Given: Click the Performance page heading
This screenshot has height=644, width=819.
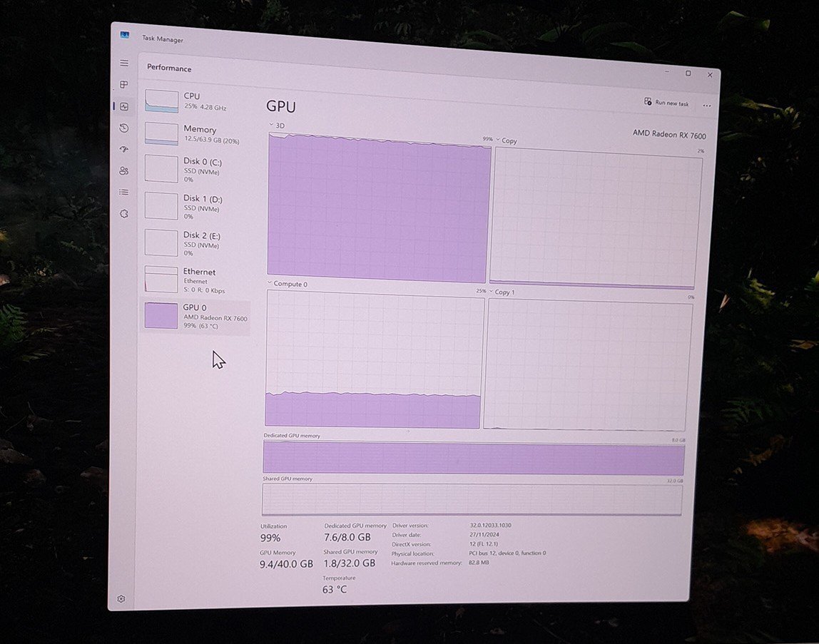Looking at the screenshot, I should coord(169,68).
